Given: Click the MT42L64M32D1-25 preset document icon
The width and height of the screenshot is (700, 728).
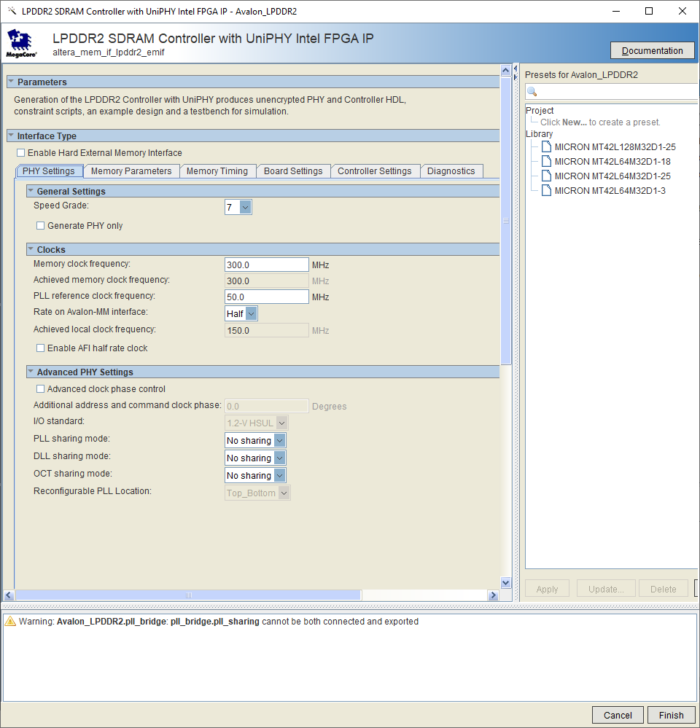Looking at the screenshot, I should 546,176.
